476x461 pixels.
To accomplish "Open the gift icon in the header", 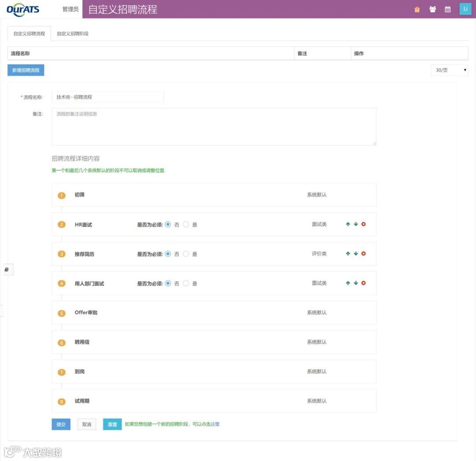I will [417, 9].
